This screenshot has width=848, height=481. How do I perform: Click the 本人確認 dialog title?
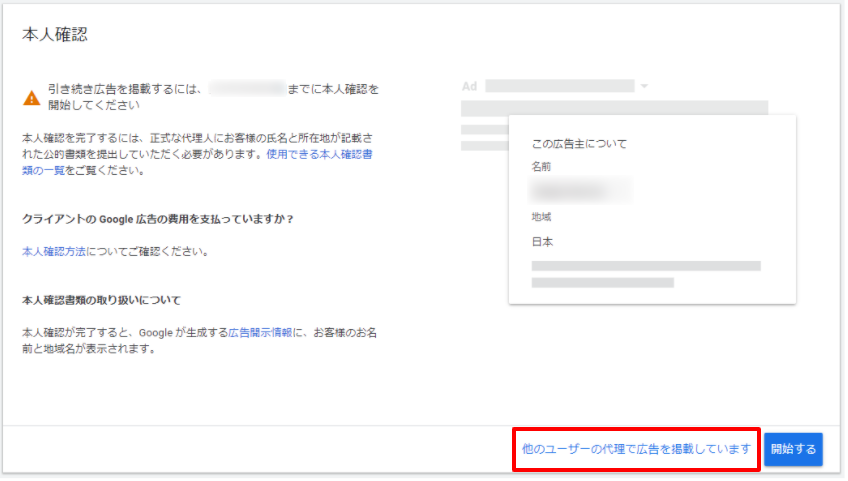[x=55, y=35]
